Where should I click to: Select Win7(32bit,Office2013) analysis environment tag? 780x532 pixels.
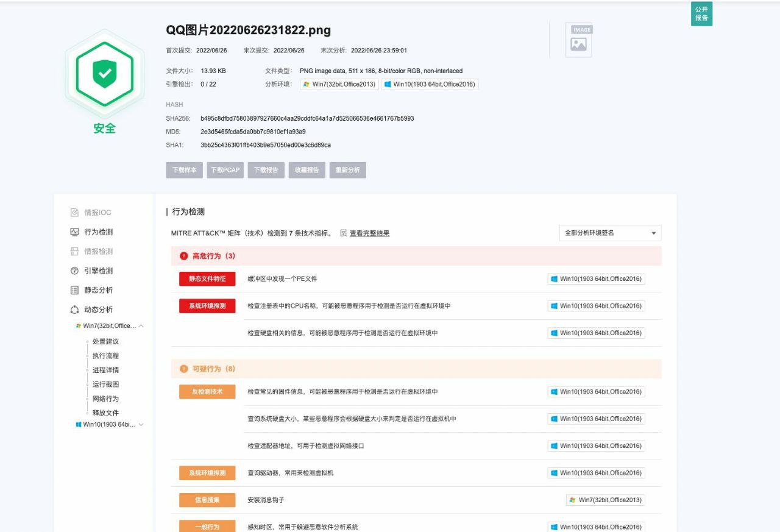click(339, 85)
